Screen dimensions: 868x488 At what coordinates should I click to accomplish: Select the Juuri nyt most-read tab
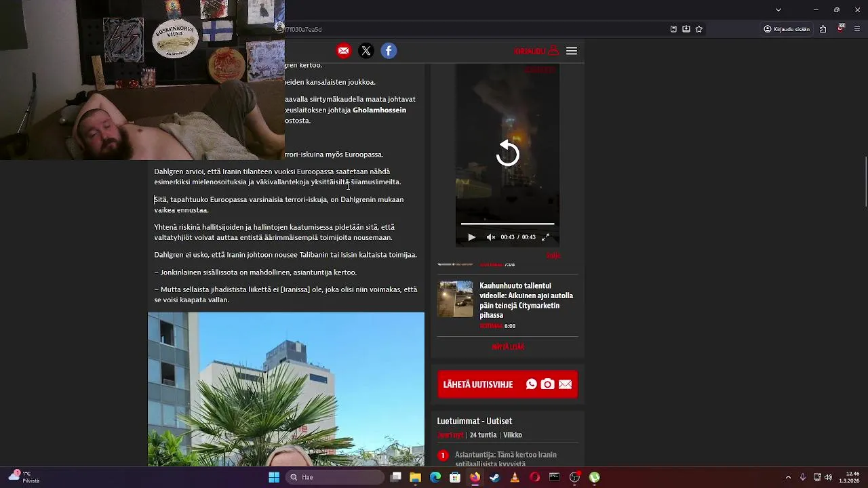[450, 435]
